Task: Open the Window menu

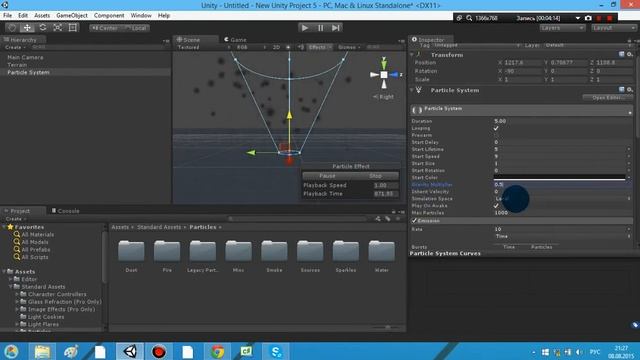Action: 141,16
